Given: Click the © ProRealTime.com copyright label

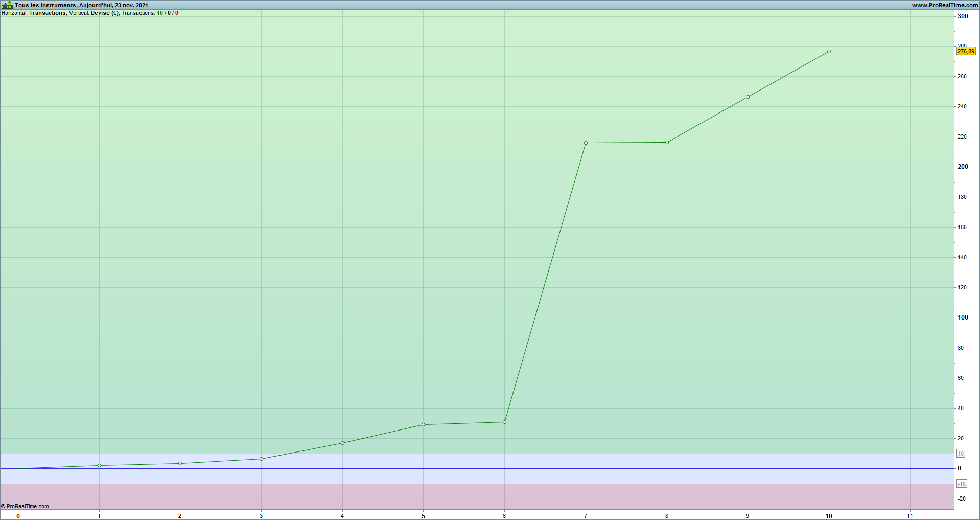Looking at the screenshot, I should pyautogui.click(x=25, y=506).
